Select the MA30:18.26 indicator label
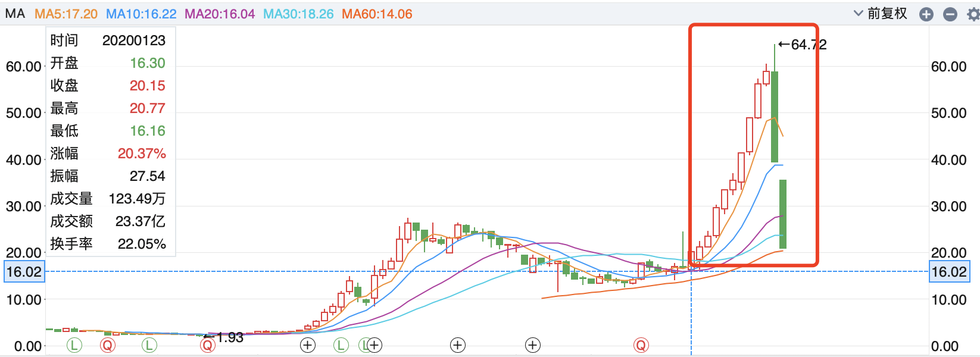 (298, 14)
